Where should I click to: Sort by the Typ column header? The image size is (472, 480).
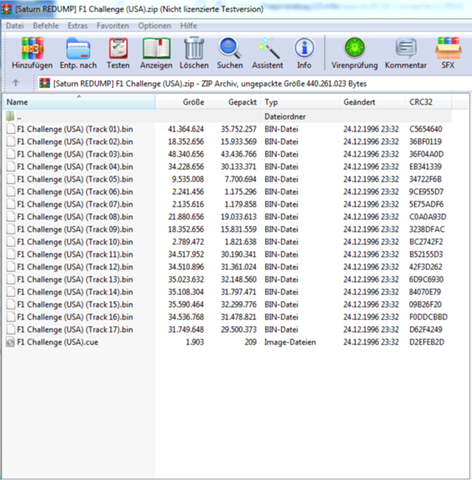[300, 102]
